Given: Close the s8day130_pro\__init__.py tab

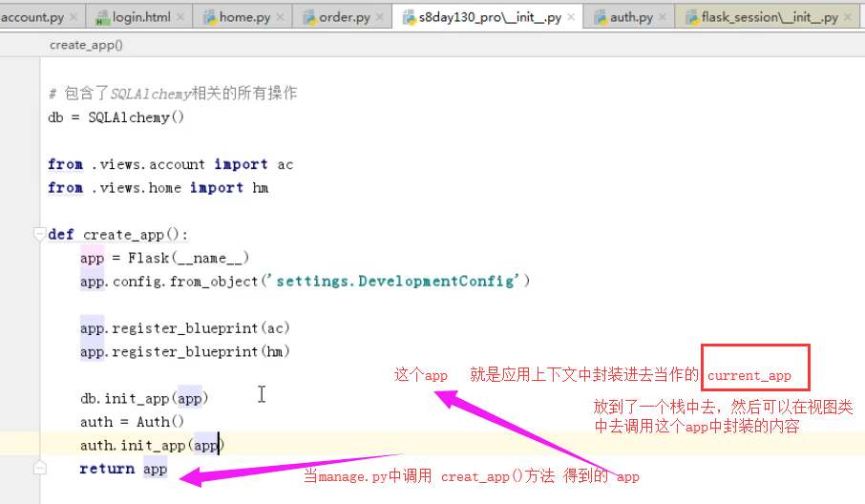Looking at the screenshot, I should click(571, 17).
